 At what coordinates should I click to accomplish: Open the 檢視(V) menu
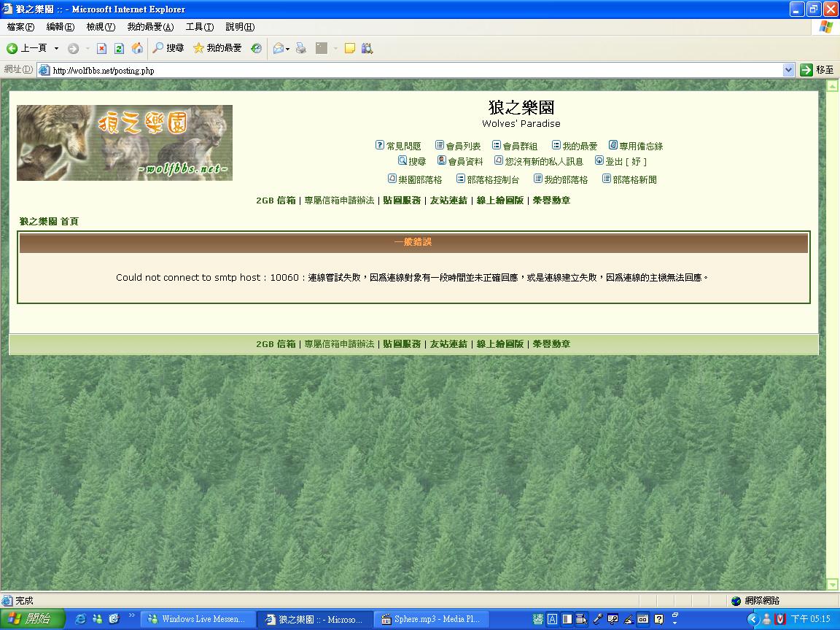coord(101,27)
